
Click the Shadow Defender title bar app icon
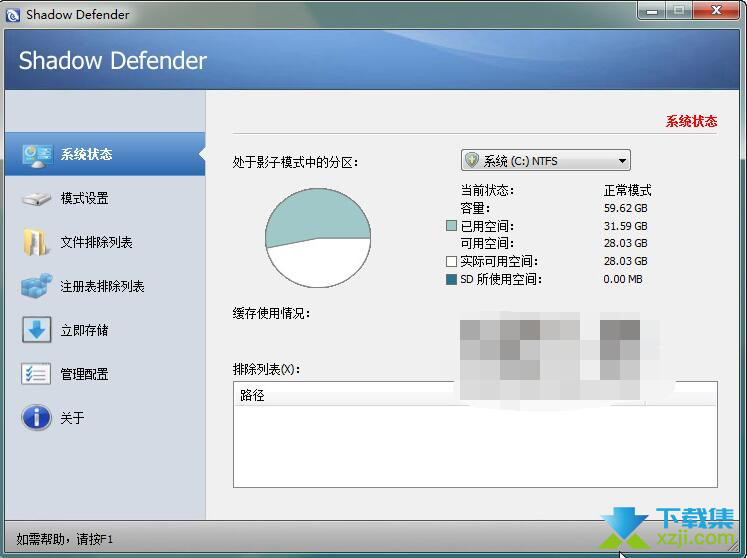coord(13,15)
